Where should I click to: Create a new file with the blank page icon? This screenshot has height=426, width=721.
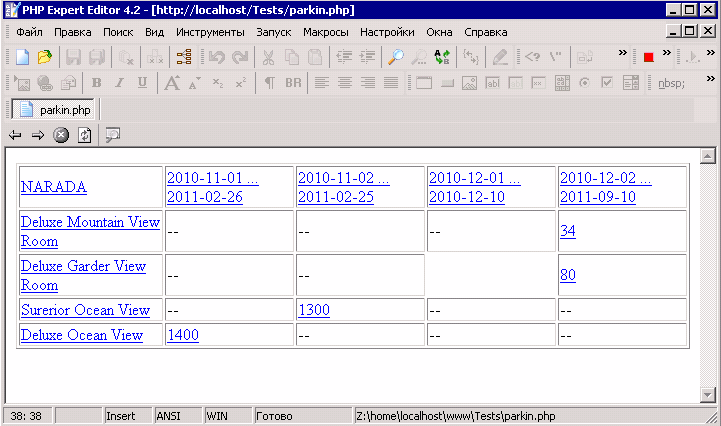pyautogui.click(x=23, y=57)
